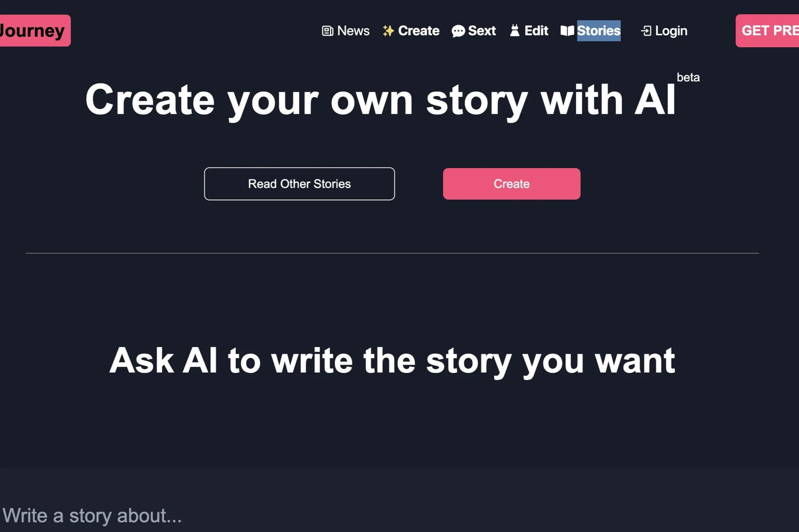Go to the Sext nav item
799x532 pixels.
pyautogui.click(x=482, y=31)
